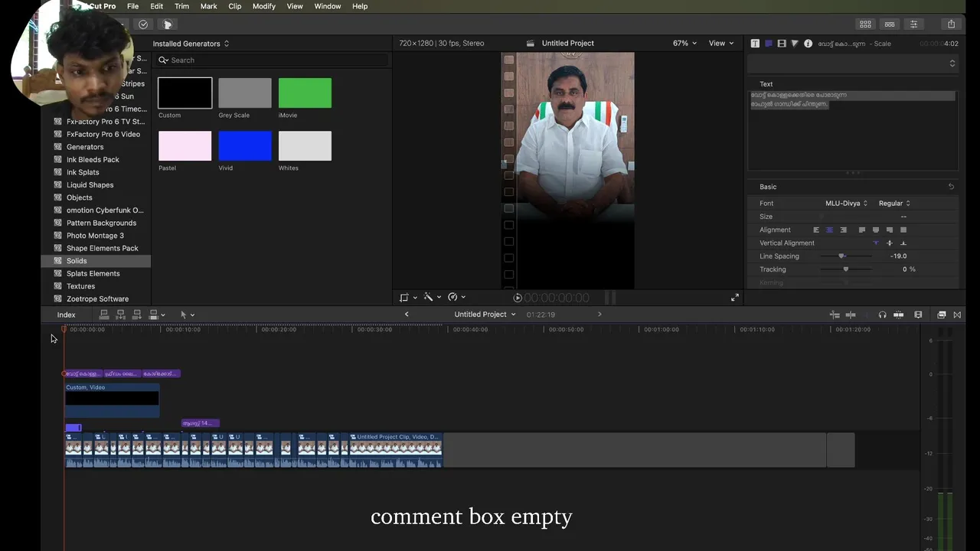This screenshot has height=551, width=980.
Task: Toggle inspector panel sliders icon in toolbar
Action: [x=913, y=24]
